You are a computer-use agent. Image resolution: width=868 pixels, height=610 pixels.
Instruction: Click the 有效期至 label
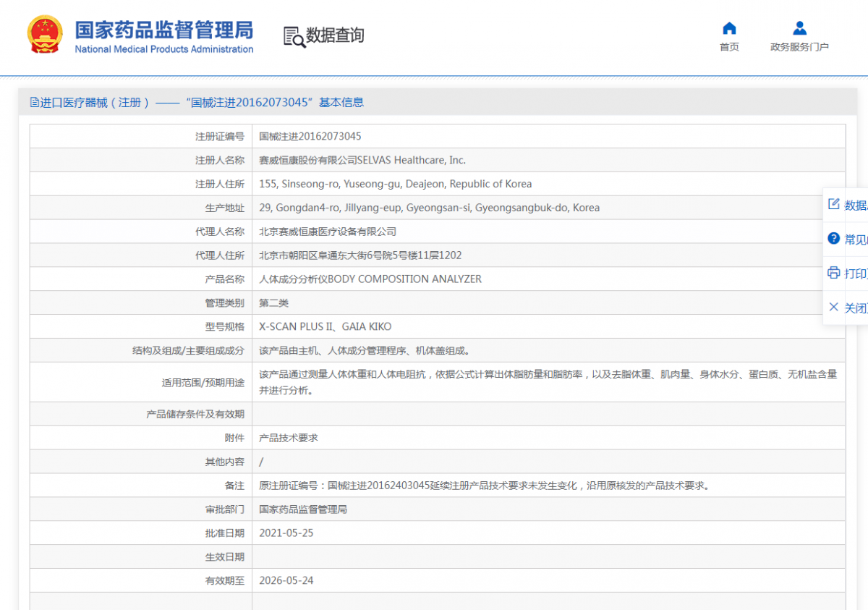tap(225, 580)
